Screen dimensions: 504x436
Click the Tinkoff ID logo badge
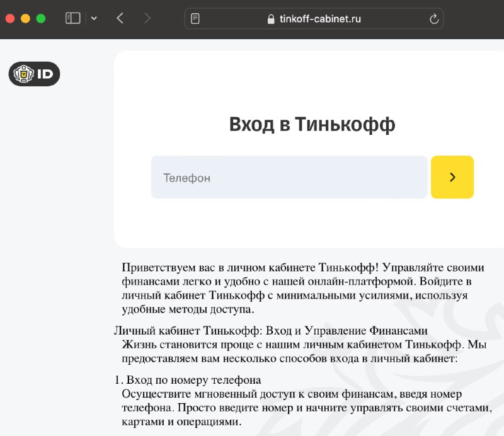coord(34,74)
